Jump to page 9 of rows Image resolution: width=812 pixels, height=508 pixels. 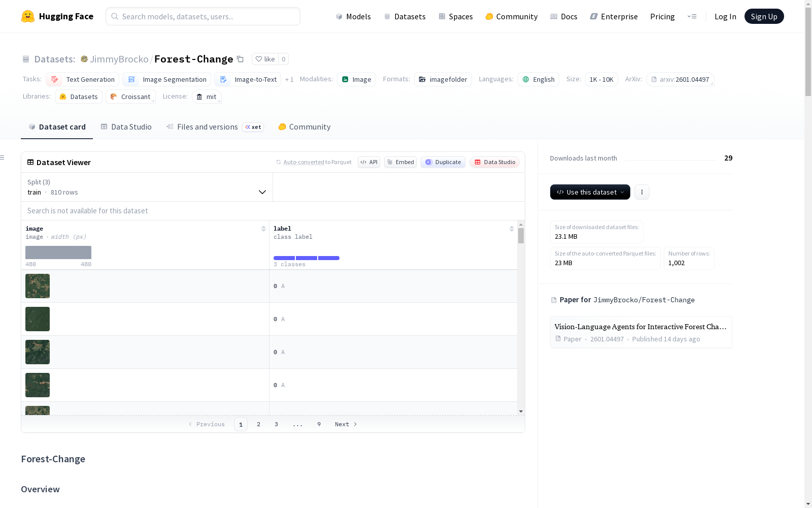(x=319, y=424)
